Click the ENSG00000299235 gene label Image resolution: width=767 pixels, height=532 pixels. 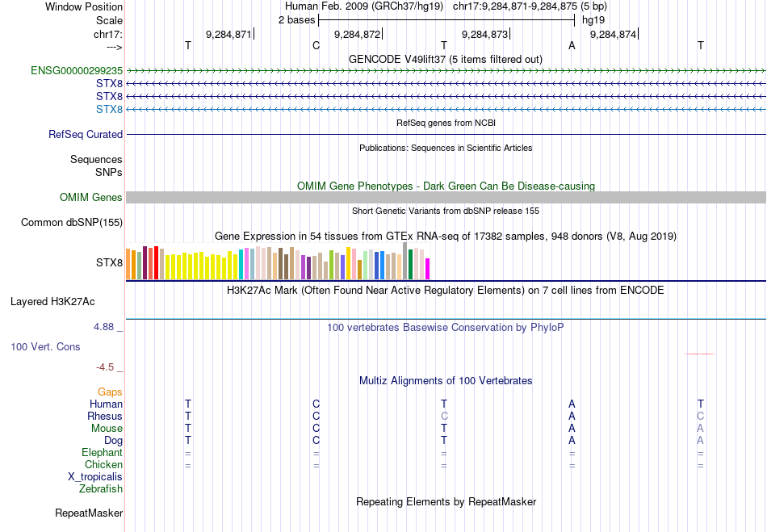[x=77, y=71]
